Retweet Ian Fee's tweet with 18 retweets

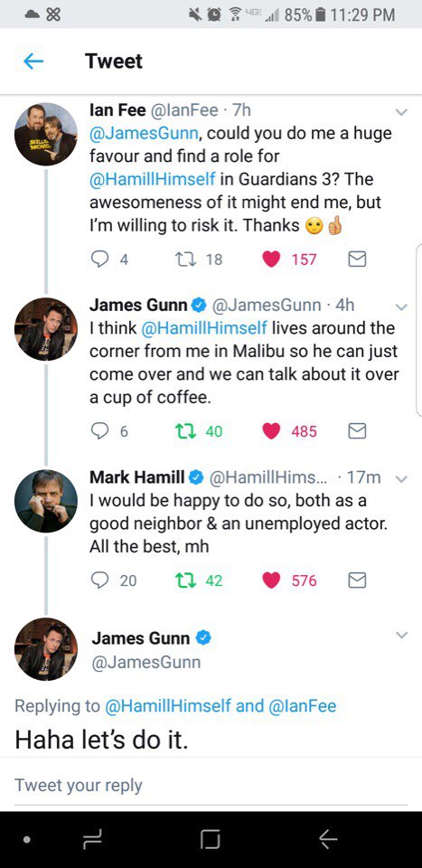click(183, 259)
